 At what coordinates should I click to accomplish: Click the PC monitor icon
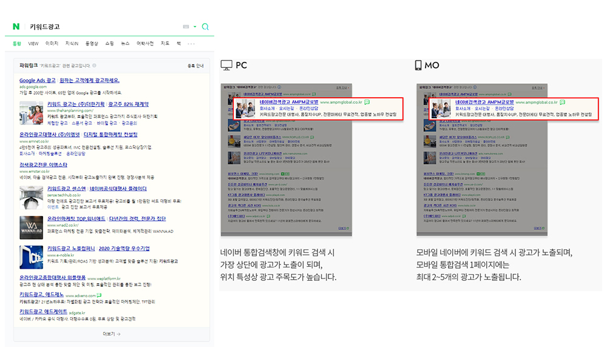pyautogui.click(x=226, y=65)
